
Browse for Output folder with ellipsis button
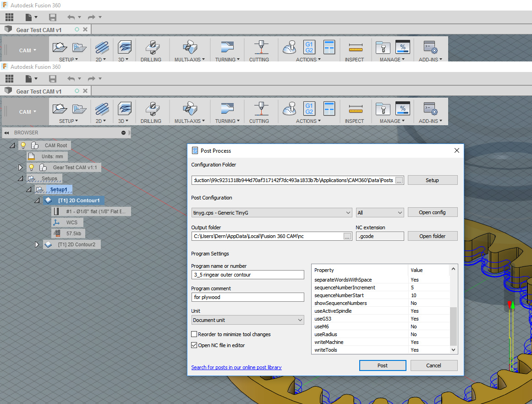pyautogui.click(x=347, y=237)
